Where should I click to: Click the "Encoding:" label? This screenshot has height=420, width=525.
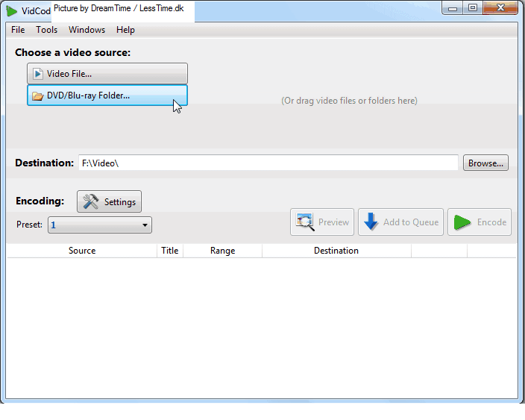point(40,201)
